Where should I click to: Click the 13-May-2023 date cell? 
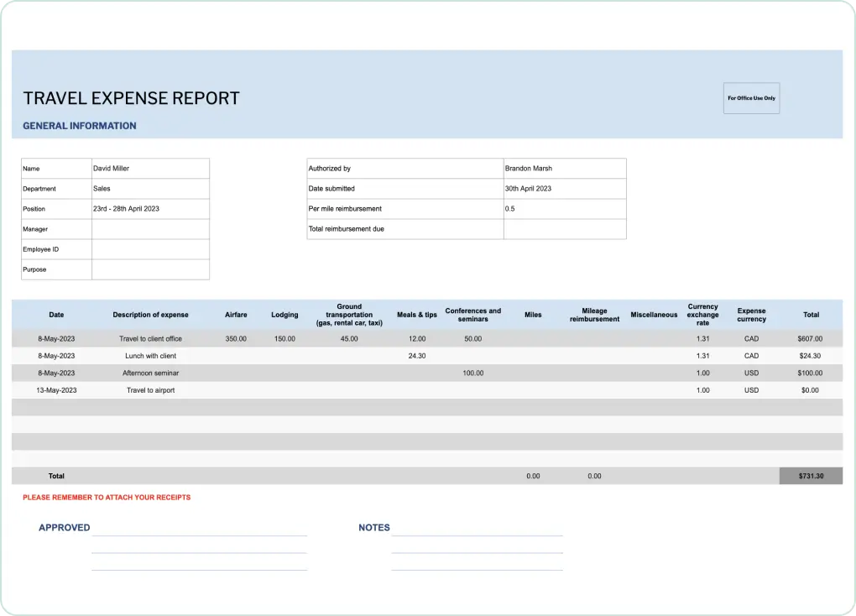pos(56,390)
